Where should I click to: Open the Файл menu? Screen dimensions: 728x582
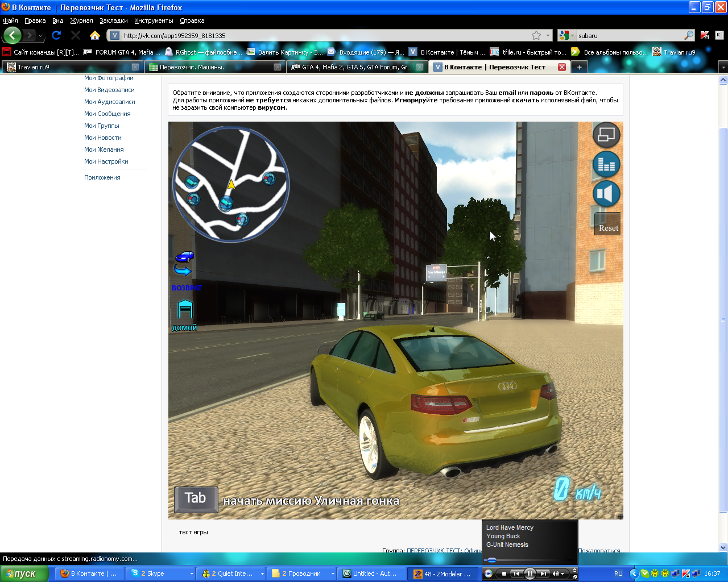[10, 20]
